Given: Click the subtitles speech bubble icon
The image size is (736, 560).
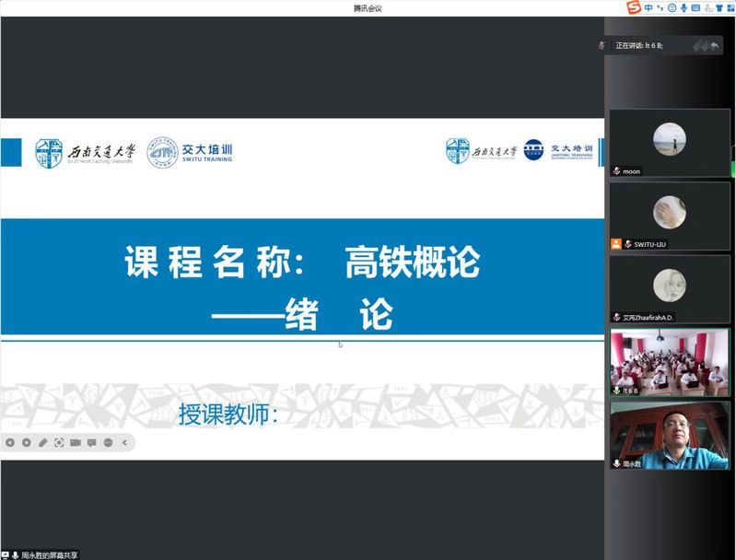Looking at the screenshot, I should [92, 443].
